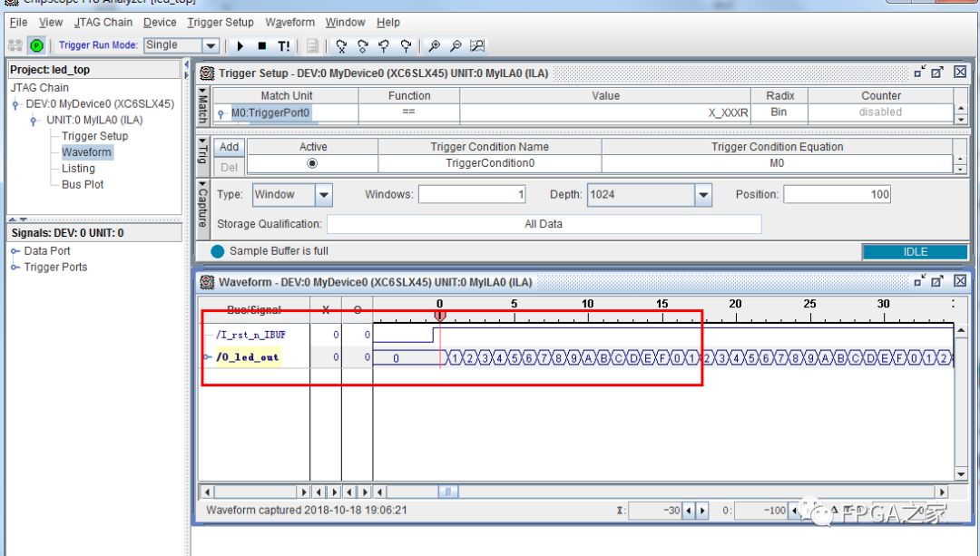Collapse UNIT:0 MyILA0 tree node

(x=34, y=121)
